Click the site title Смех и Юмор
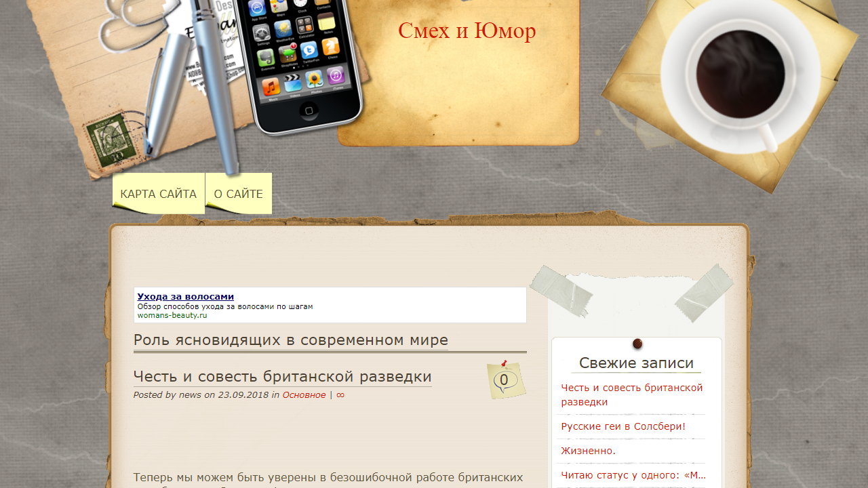868x488 pixels. [467, 30]
